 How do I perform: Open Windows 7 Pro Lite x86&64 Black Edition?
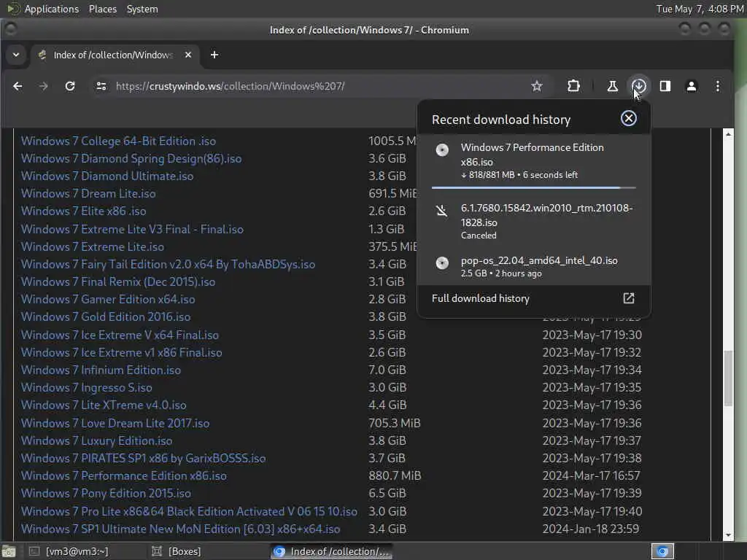coord(189,511)
